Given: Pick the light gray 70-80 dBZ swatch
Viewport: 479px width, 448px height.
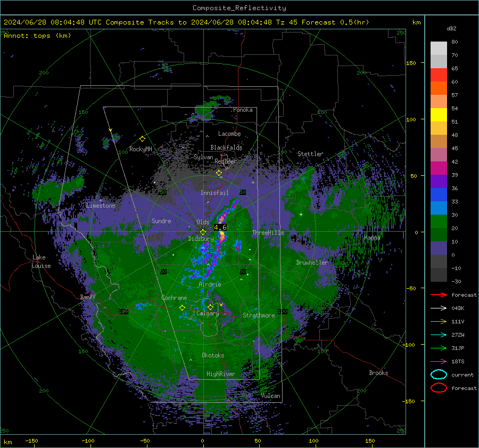Looking at the screenshot, I should point(439,48).
